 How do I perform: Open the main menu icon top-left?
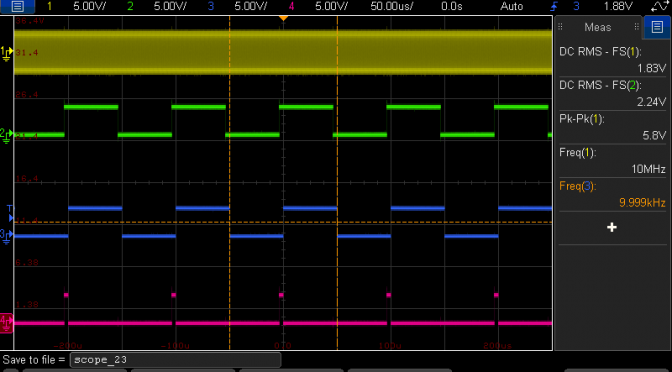pos(18,6)
